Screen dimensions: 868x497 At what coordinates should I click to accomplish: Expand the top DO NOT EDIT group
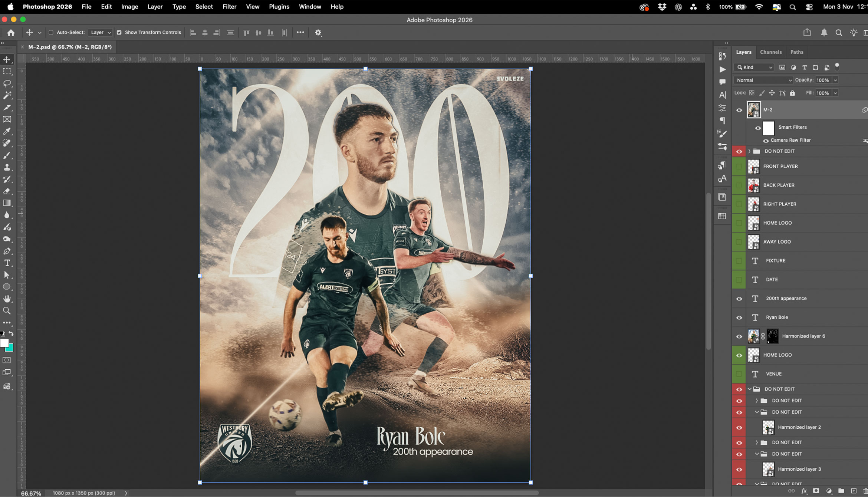[749, 151]
